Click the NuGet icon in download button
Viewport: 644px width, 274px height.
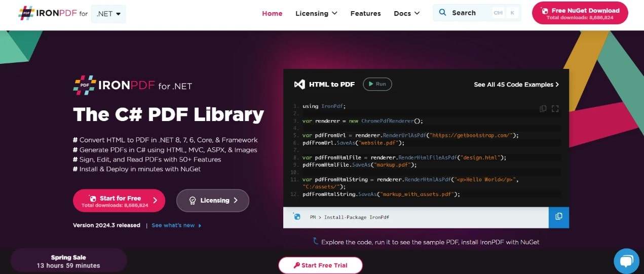click(x=545, y=11)
